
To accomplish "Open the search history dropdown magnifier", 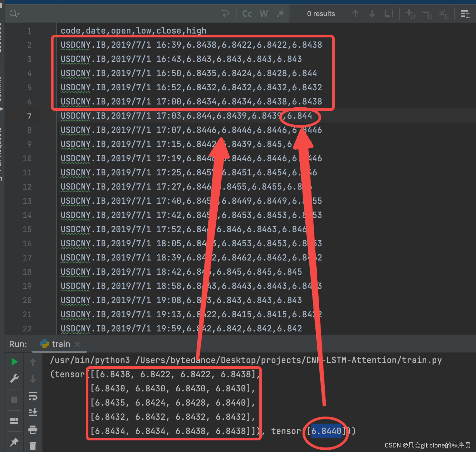I will (x=15, y=14).
